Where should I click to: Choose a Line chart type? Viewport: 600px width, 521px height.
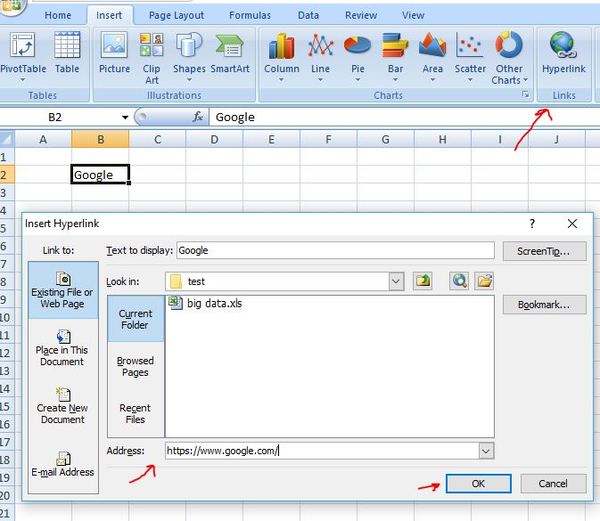tap(320, 57)
